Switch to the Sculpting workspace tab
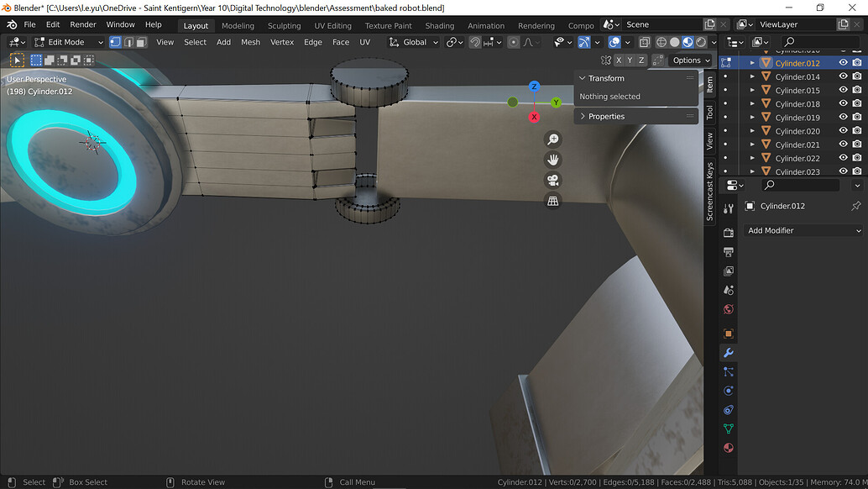 coord(284,25)
